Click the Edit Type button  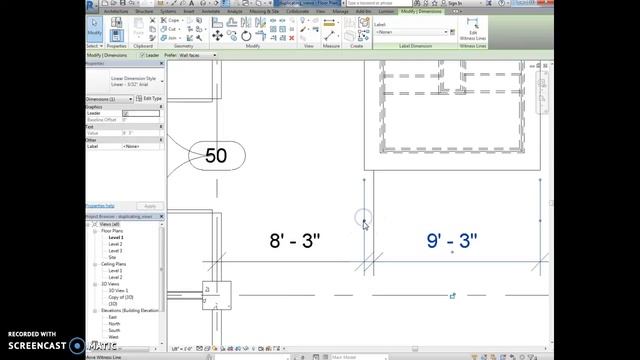[149, 99]
